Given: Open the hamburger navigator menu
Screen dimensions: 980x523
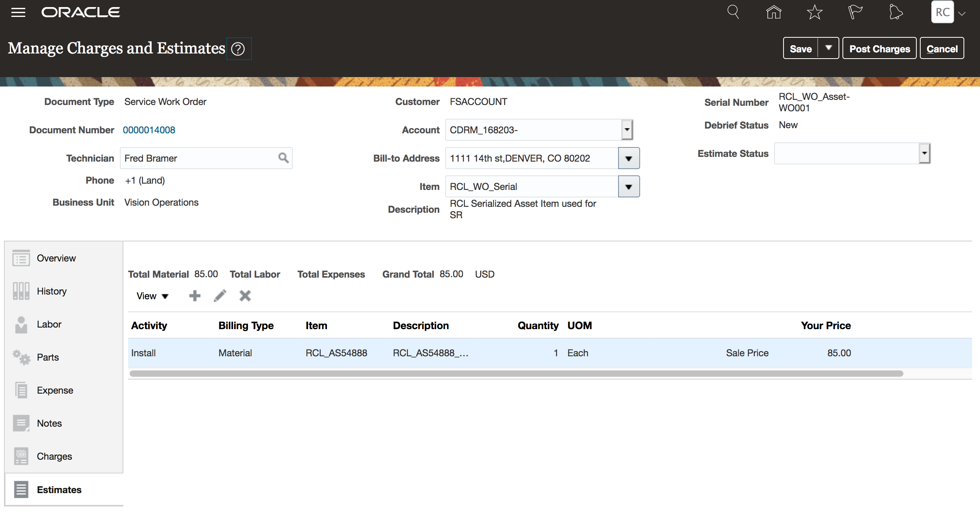Looking at the screenshot, I should (x=18, y=12).
